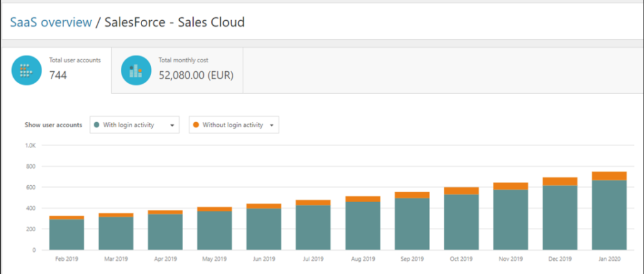Screen dimensions: 644x274
Task: Click the Oct 2019 teal bar
Action: pos(461,222)
